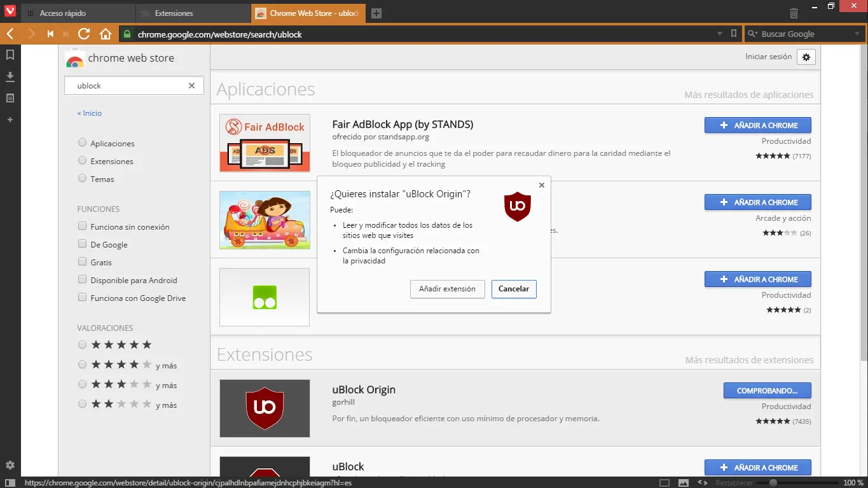Open the Vivaldi main menu icon
This screenshot has height=488, width=868.
pyautogui.click(x=10, y=11)
